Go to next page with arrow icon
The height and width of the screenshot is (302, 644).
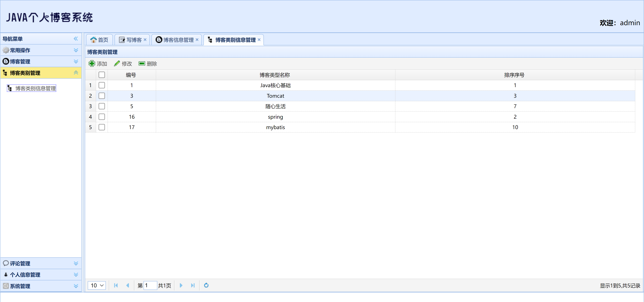(181, 285)
